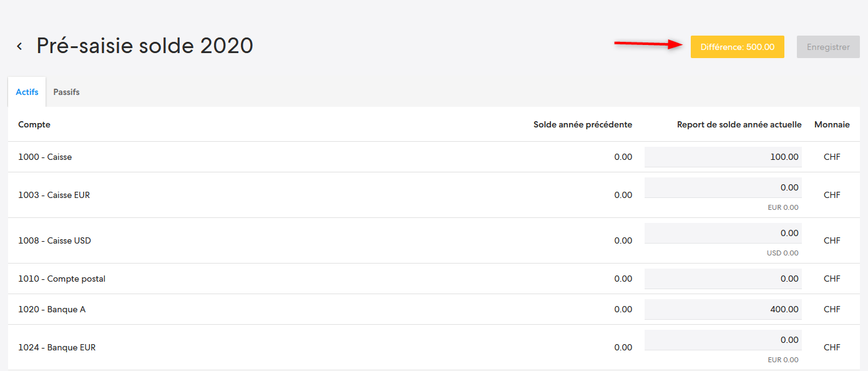This screenshot has height=371, width=868.
Task: Go back using the left chevron arrow
Action: pos(19,46)
